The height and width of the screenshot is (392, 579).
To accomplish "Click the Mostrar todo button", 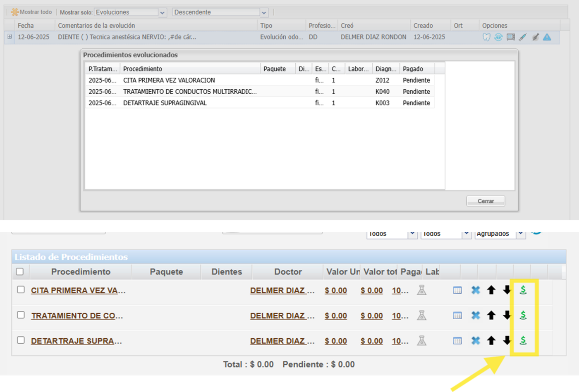I will tap(31, 12).
